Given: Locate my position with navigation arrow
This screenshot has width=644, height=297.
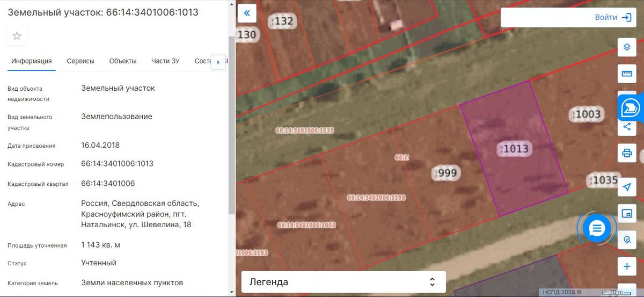Looking at the screenshot, I should point(626,187).
